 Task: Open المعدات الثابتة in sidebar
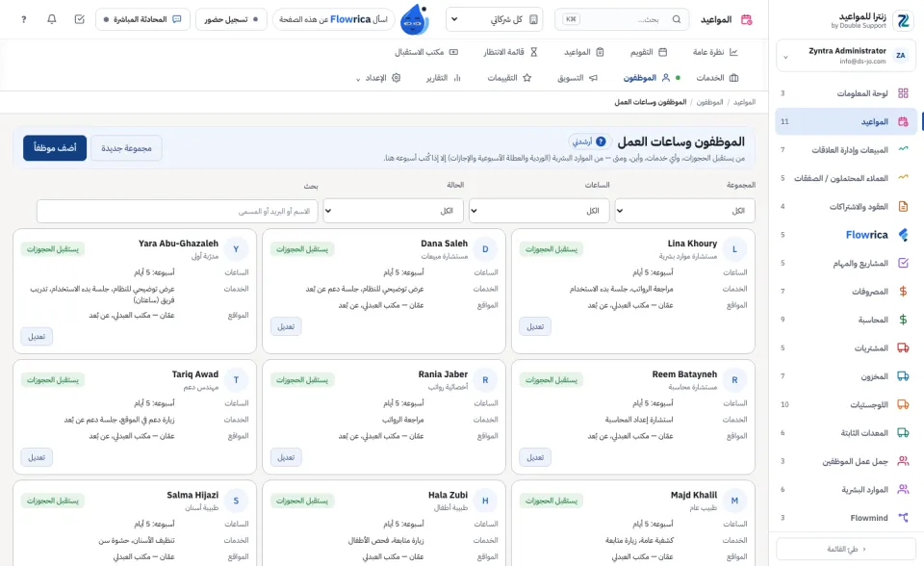846,433
